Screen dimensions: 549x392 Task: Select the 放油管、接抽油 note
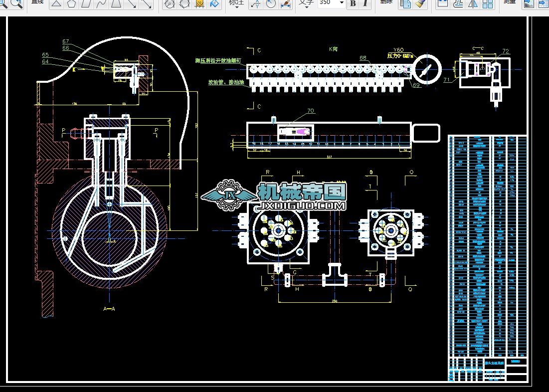pyautogui.click(x=226, y=82)
